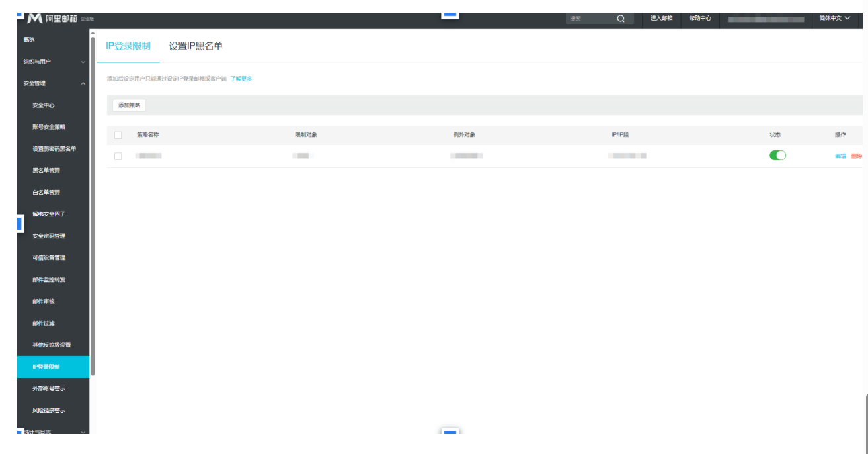Switch to the 设置IP黑名单 tab

click(196, 46)
